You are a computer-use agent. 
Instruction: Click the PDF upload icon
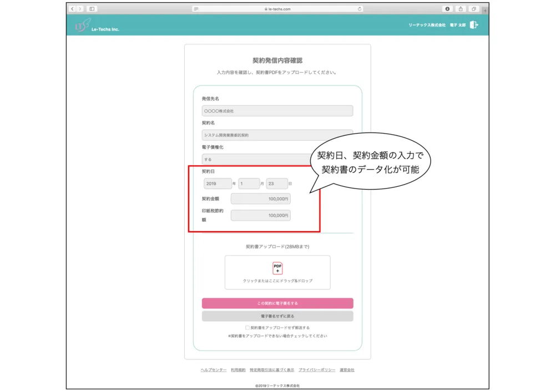[x=277, y=268]
